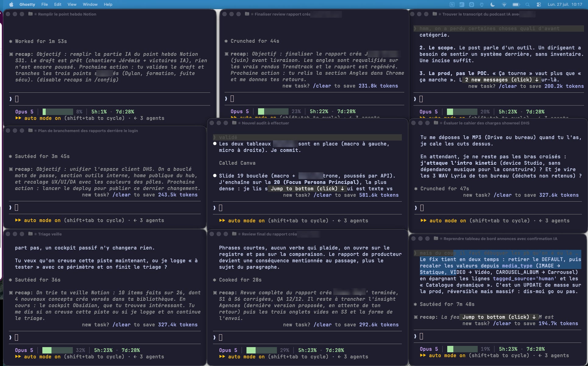Click '200.2k tokens' in podcast transcript window

pos(564,86)
